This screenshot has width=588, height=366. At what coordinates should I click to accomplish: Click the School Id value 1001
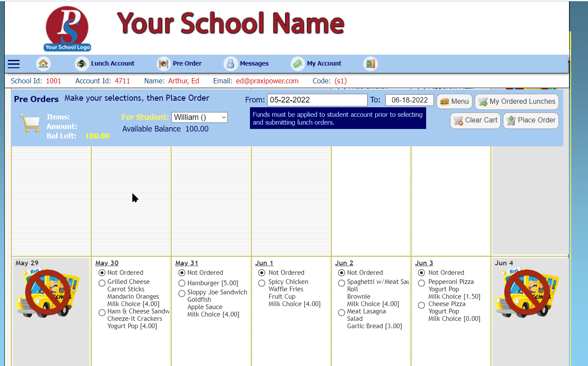pos(53,81)
